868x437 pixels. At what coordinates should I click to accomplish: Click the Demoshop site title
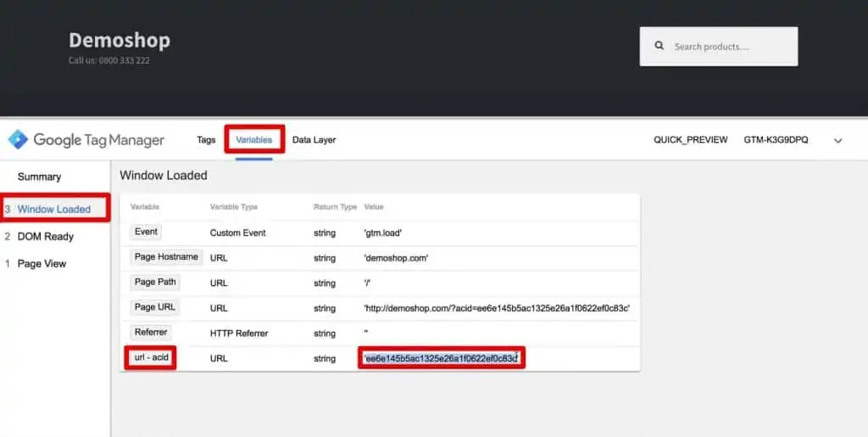coord(120,40)
